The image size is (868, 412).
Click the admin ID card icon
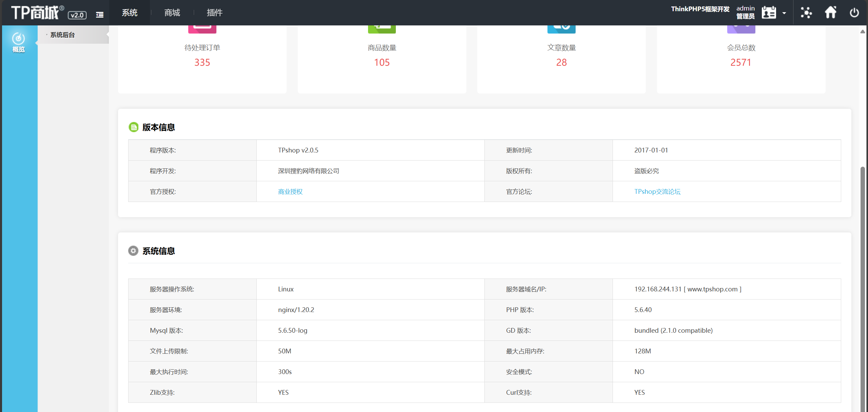click(x=769, y=13)
